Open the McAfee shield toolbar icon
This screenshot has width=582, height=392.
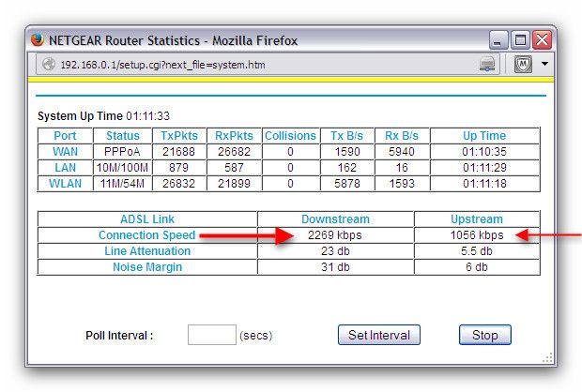pyautogui.click(x=523, y=65)
